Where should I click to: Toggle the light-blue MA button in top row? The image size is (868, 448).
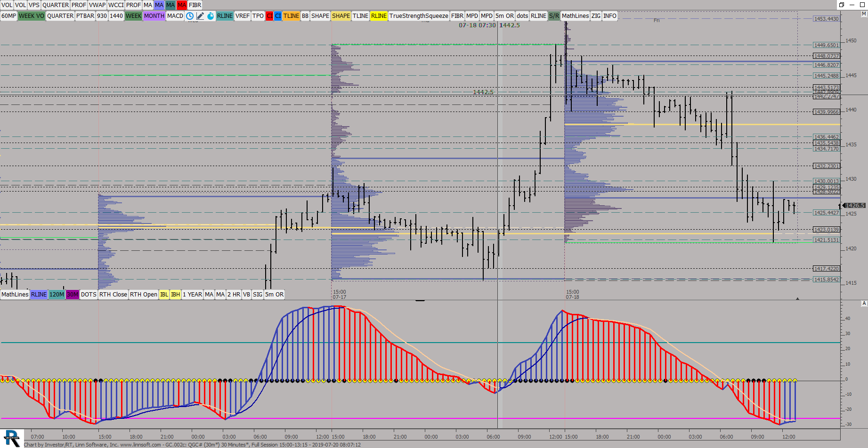click(159, 5)
